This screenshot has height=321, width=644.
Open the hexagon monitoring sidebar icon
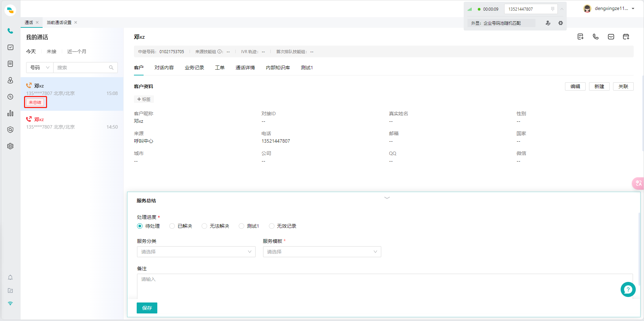[x=10, y=130]
